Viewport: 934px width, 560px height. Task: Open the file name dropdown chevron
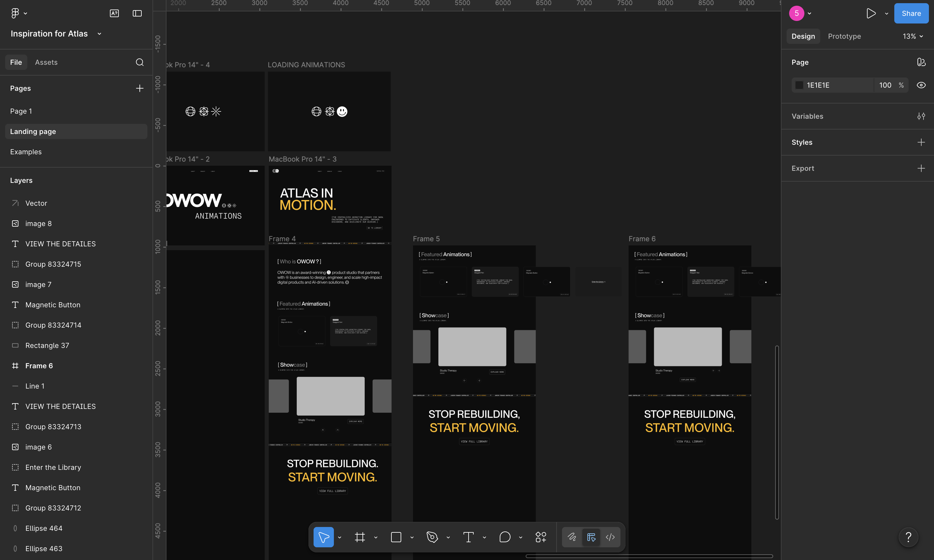[x=99, y=34]
